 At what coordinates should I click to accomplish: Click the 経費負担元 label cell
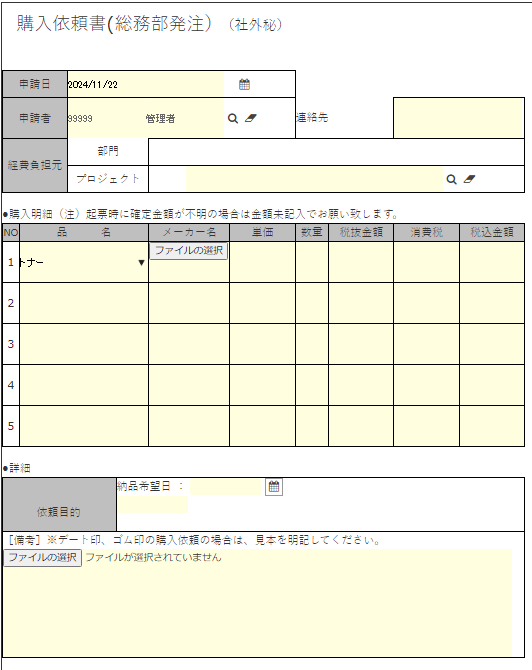(x=35, y=165)
